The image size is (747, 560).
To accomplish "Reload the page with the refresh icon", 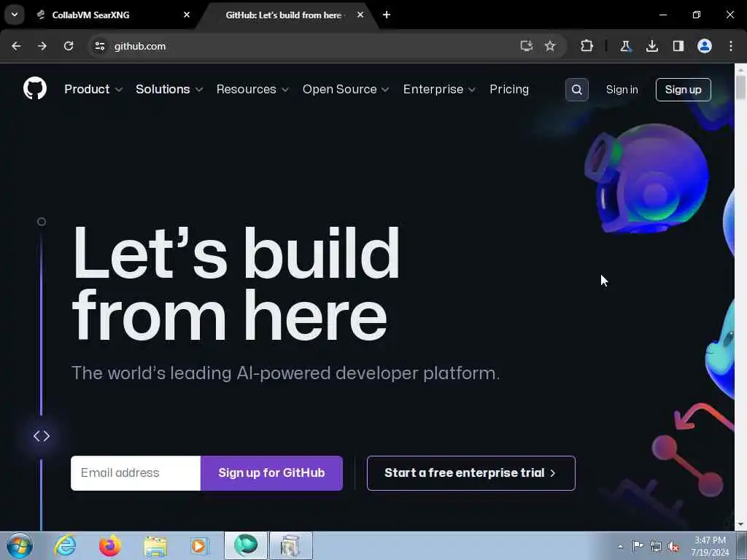I will coord(69,46).
